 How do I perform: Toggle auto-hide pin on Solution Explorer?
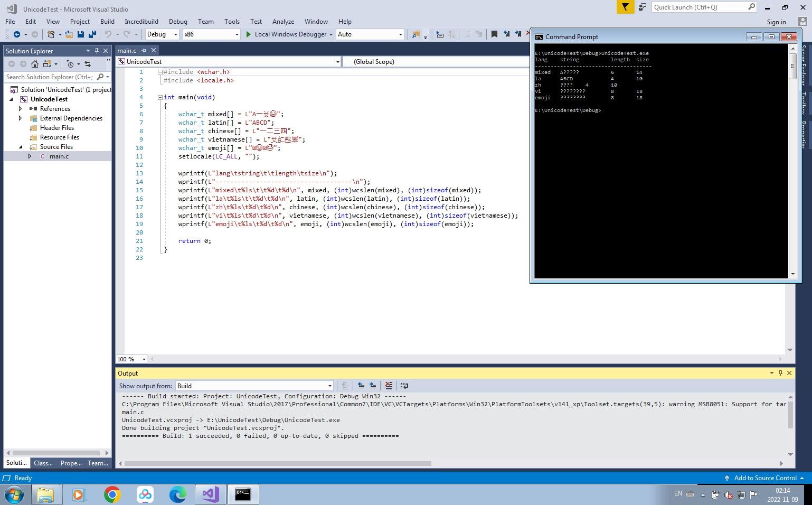tap(97, 51)
